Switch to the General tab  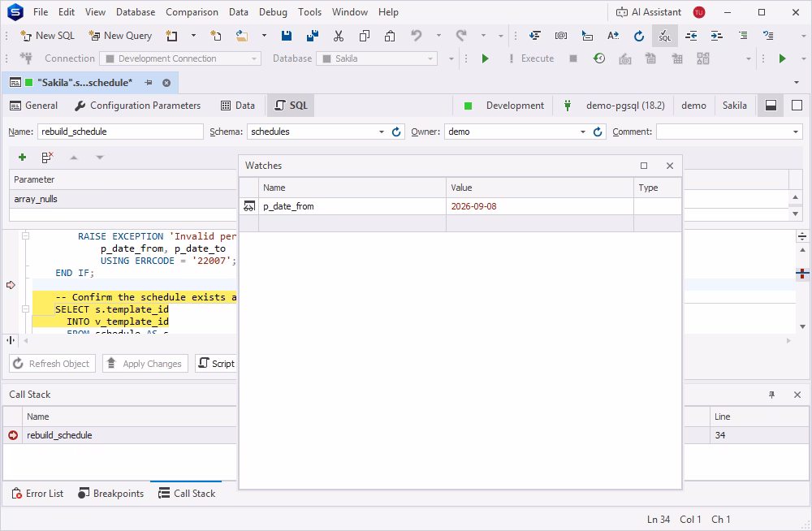click(34, 106)
